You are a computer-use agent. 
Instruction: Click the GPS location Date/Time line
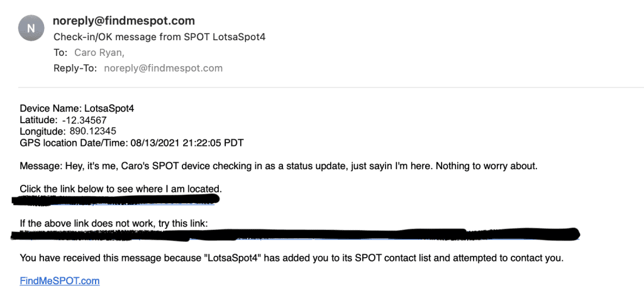coord(131,143)
